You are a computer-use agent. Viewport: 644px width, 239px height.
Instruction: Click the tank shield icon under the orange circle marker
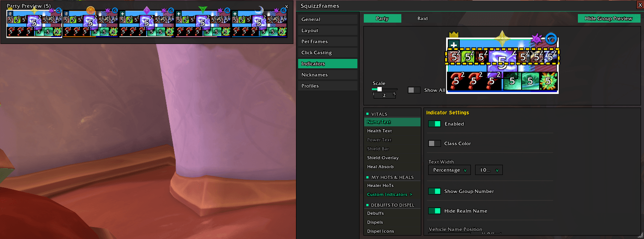66,14
